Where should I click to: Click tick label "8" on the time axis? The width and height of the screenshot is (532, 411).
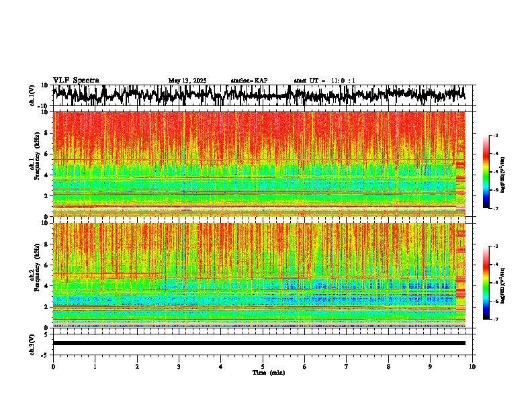click(x=388, y=367)
